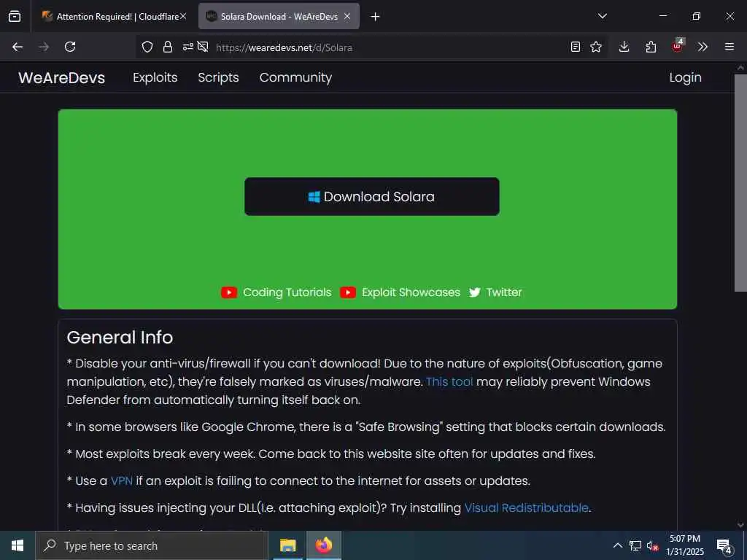Click the muted volume tray icon
The image size is (747, 560).
click(653, 545)
